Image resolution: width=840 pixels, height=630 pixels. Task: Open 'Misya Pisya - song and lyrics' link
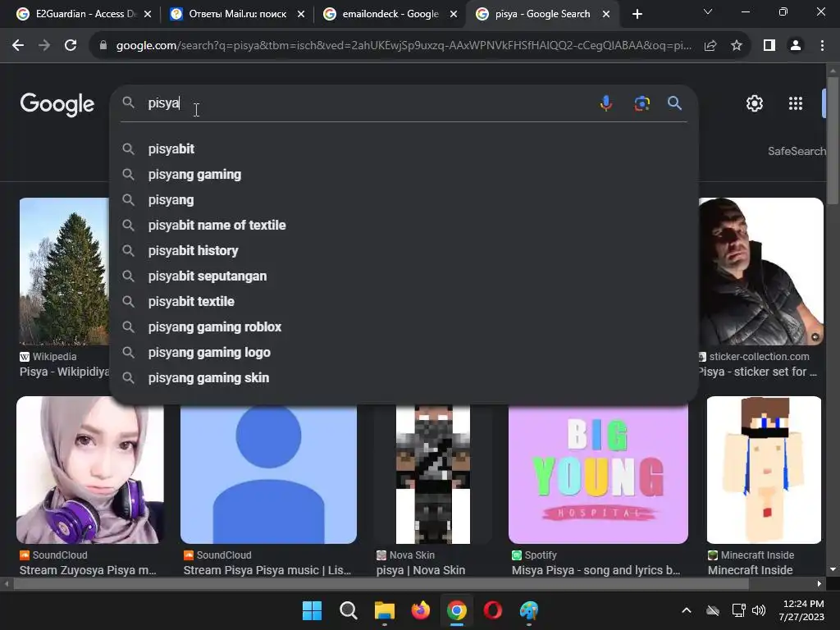(596, 570)
